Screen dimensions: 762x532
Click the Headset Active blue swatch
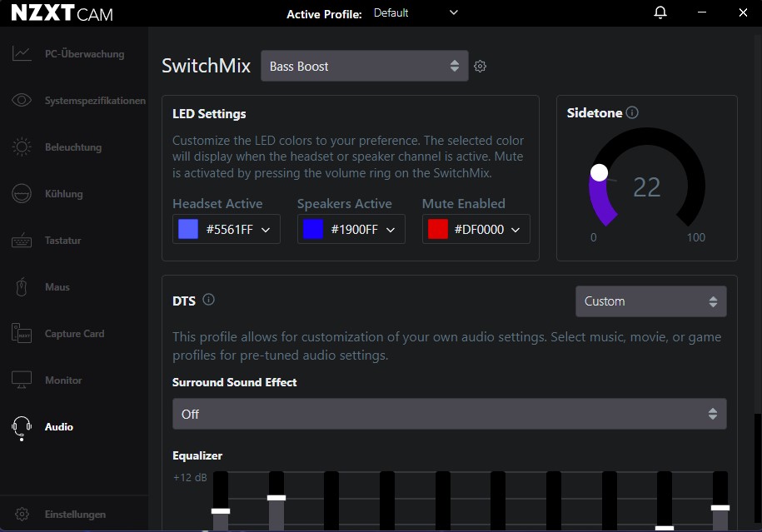(188, 229)
